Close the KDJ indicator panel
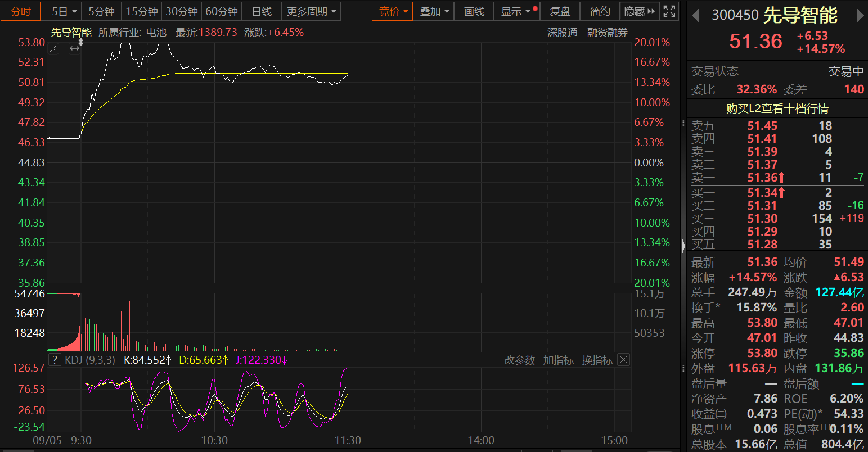 (x=623, y=360)
